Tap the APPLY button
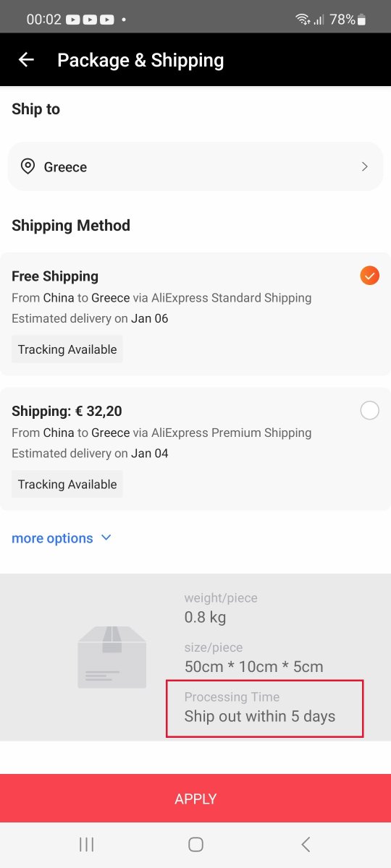The height and width of the screenshot is (868, 391). [x=195, y=799]
